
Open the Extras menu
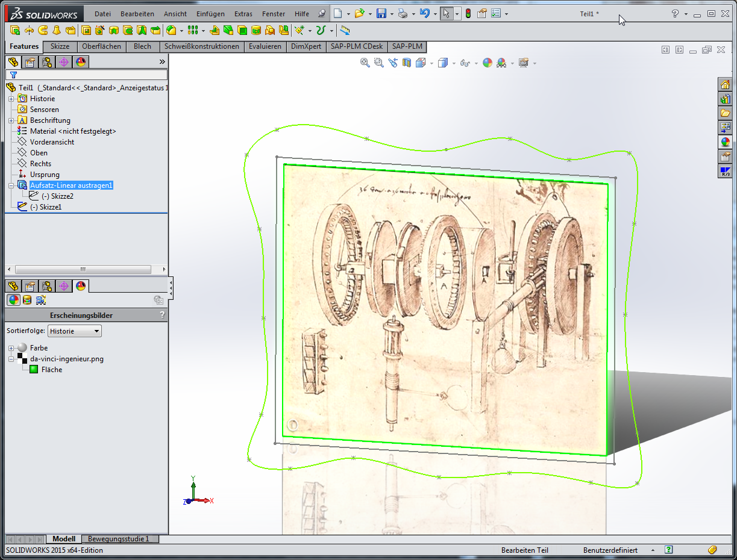[243, 14]
